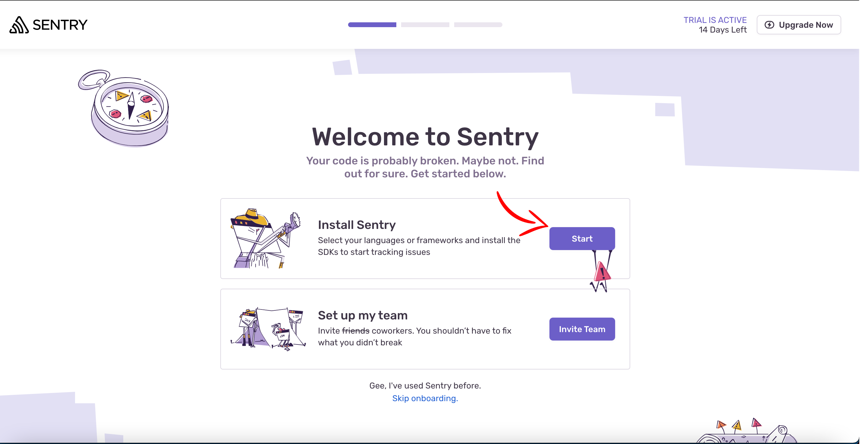Click the warning flags illustration at bottom right
This screenshot has height=444, width=868.
click(x=747, y=430)
